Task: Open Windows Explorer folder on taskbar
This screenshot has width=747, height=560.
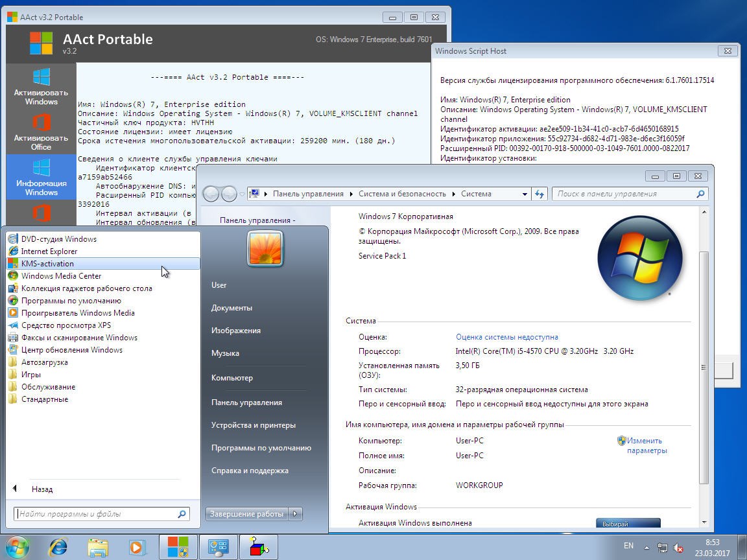Action: (x=98, y=547)
